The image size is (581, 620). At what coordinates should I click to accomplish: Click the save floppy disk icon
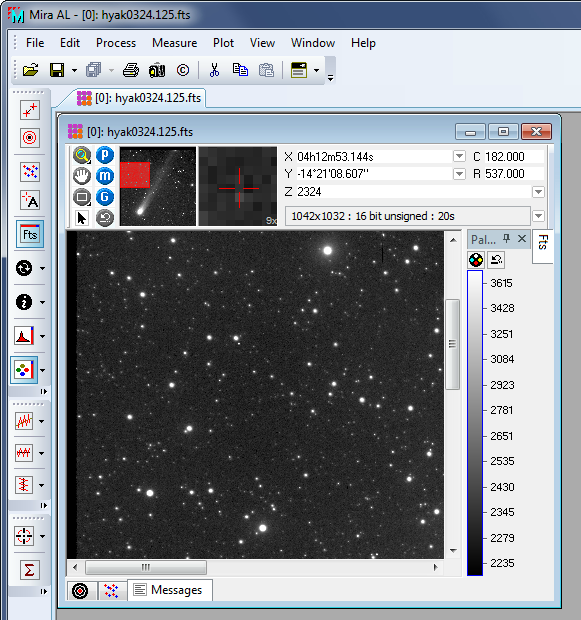(57, 70)
